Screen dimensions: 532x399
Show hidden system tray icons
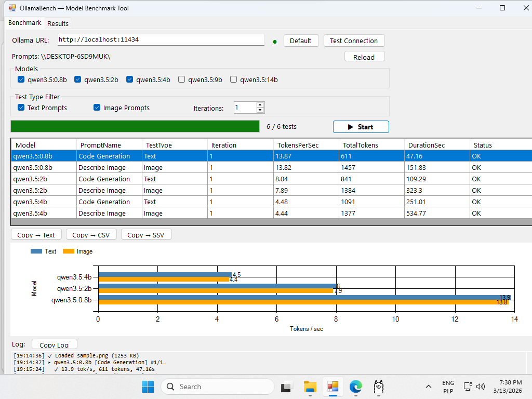pyautogui.click(x=429, y=387)
